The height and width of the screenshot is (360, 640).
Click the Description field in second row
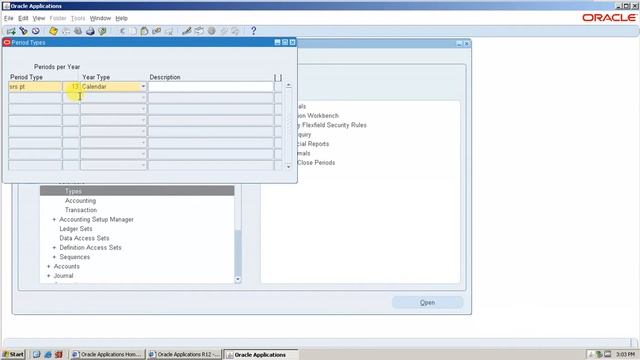[211, 98]
